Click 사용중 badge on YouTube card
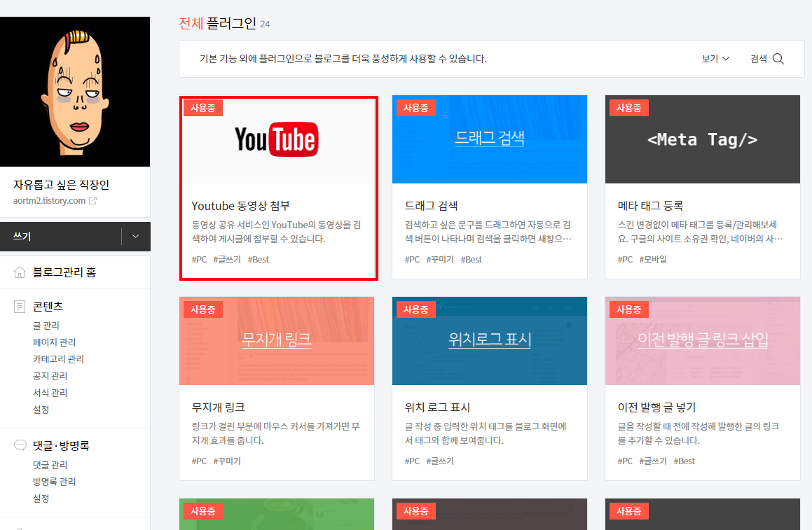The width and height of the screenshot is (812, 530). 203,109
